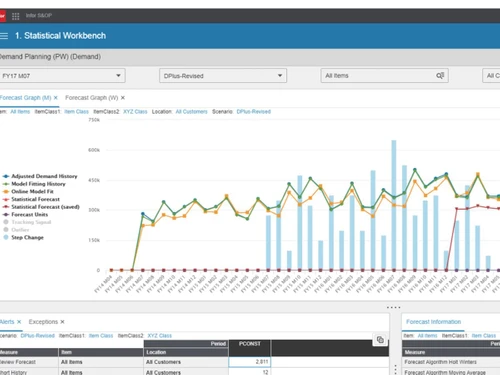Click the horizontal dots panel splitter handle
Image resolution: width=500 pixels, height=375 pixels.
pos(394,307)
